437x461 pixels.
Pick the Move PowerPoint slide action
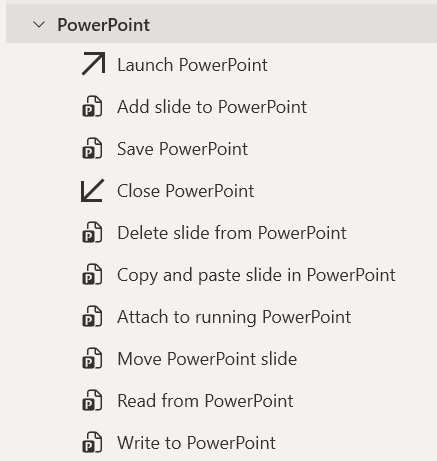coord(207,359)
